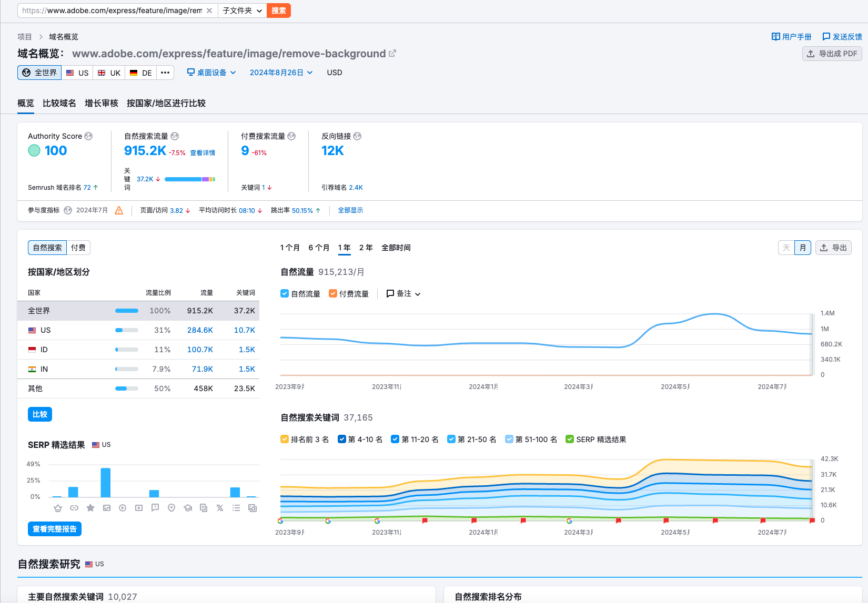This screenshot has height=603, width=868.
Task: Click the image pack (stacked images) SERP icon
Action: click(x=253, y=508)
